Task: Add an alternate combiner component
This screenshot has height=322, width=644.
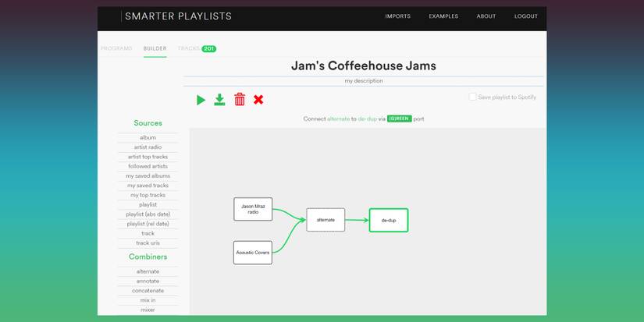Action: pos(148,271)
